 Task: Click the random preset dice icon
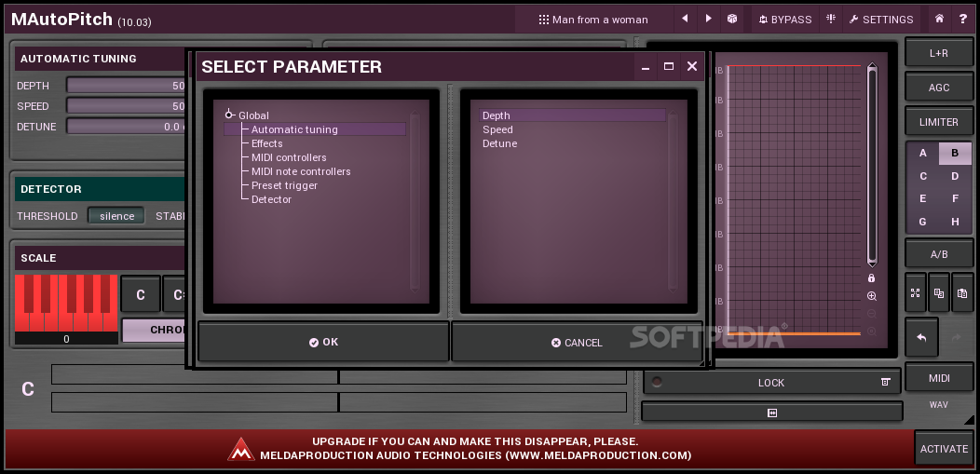(x=732, y=19)
